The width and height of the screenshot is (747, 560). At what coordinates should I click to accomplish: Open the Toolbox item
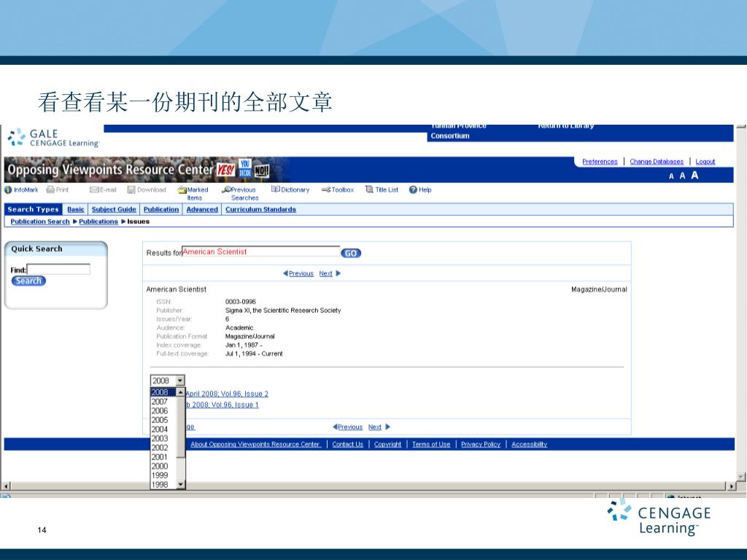pos(337,190)
